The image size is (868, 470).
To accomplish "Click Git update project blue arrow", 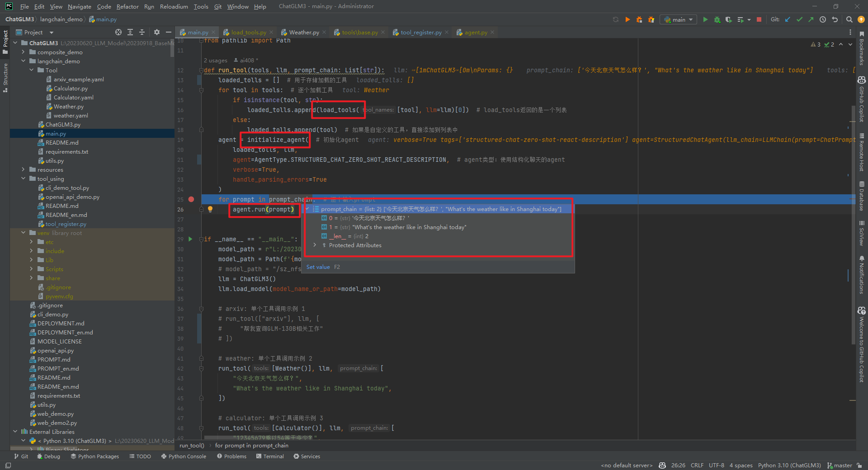I will point(788,19).
